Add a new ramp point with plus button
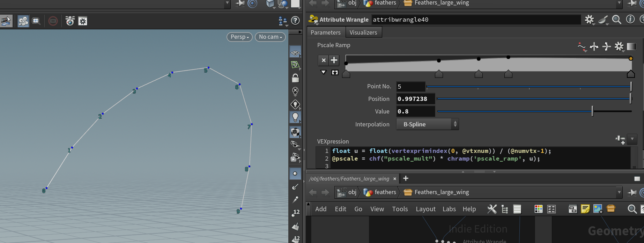This screenshot has height=243, width=644. (334, 60)
